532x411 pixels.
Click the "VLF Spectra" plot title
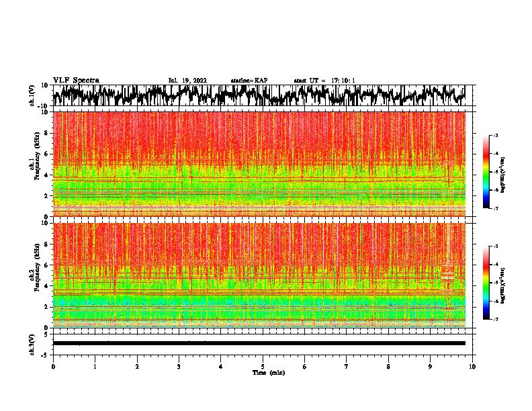point(76,81)
